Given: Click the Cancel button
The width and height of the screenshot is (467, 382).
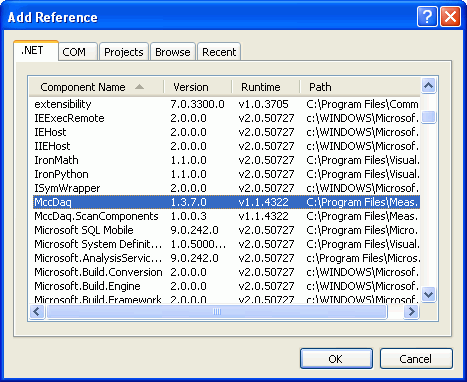Looking at the screenshot, I should pos(416,359).
